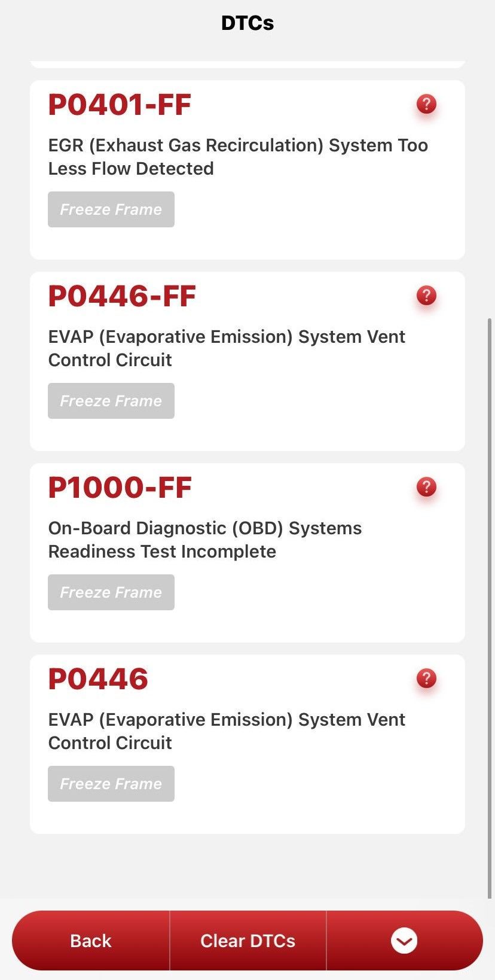Tap the DTCs page title
This screenshot has width=495, height=980.
[247, 23]
